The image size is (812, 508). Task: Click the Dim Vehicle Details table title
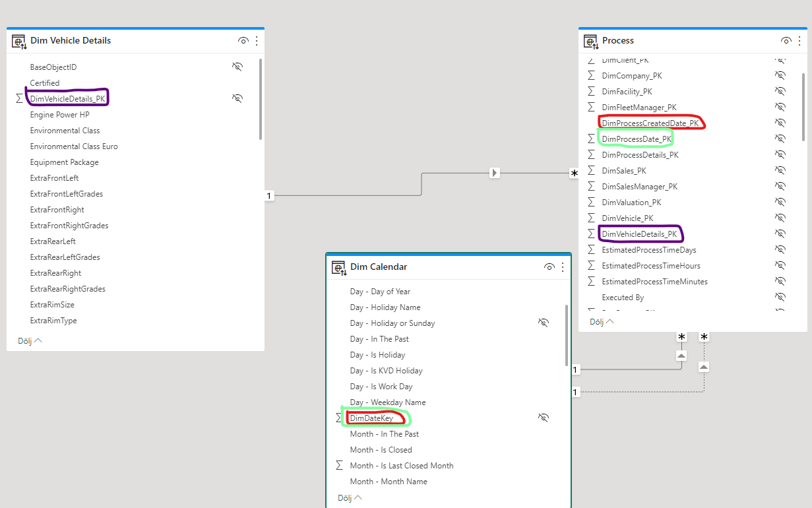71,41
